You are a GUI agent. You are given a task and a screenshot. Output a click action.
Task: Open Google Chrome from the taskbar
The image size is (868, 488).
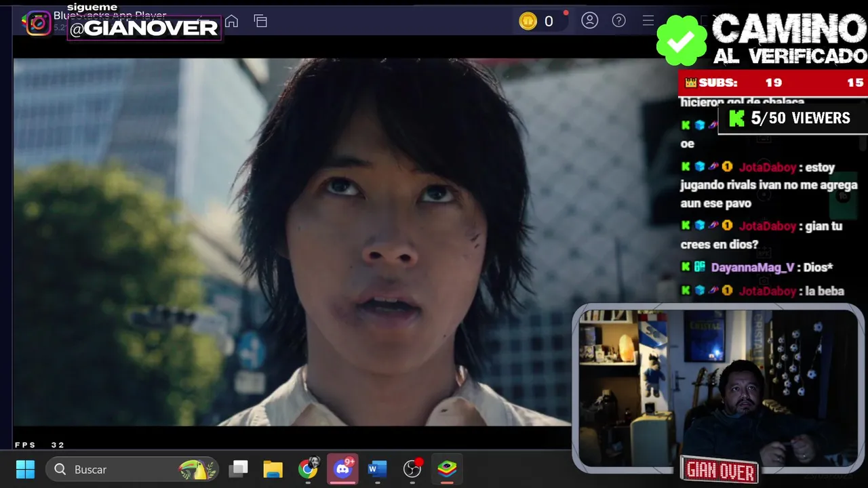(308, 469)
